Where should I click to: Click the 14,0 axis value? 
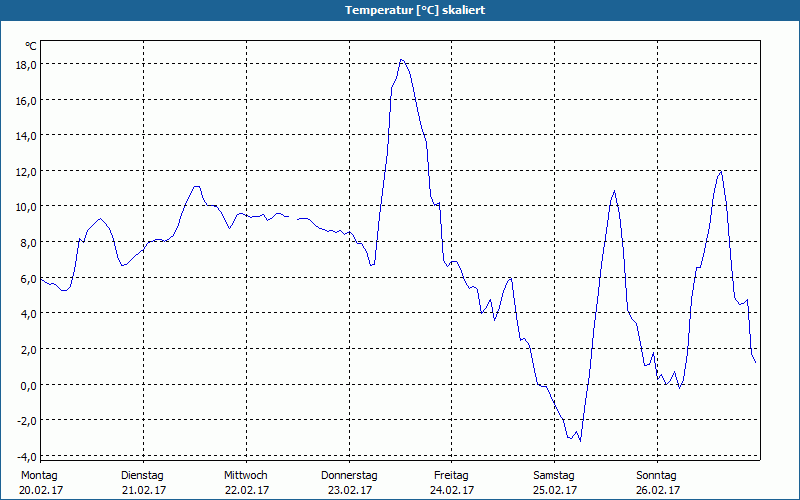click(x=27, y=136)
